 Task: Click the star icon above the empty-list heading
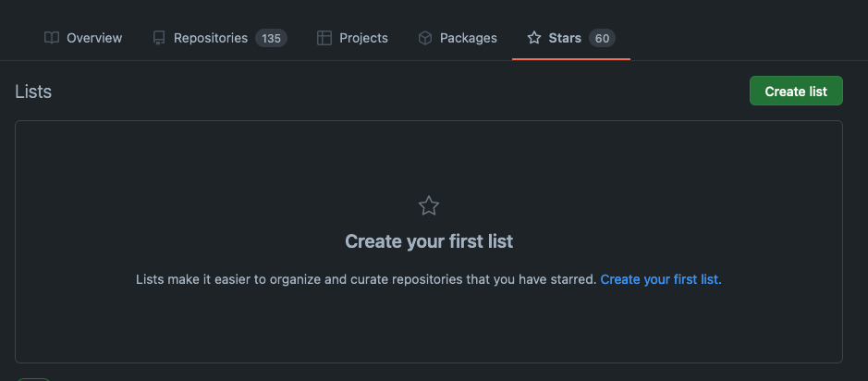[429, 206]
